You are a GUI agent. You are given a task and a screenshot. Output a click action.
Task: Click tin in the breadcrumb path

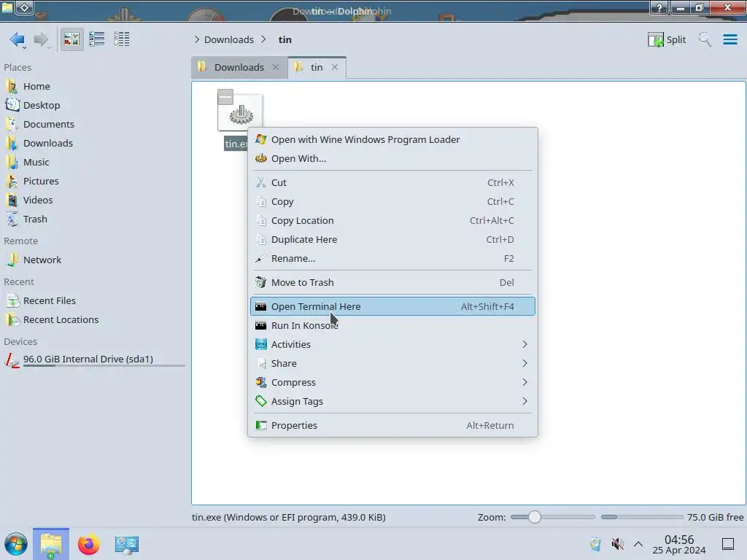coord(285,39)
